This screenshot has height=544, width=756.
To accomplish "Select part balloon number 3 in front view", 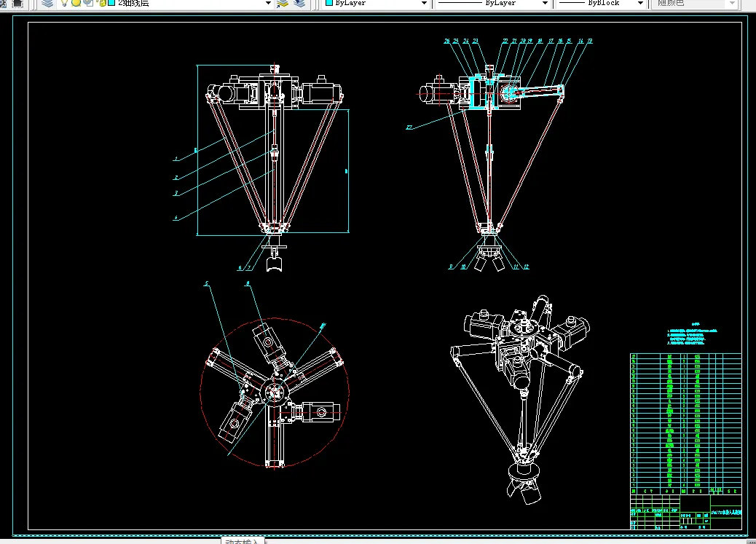I will point(176,193).
